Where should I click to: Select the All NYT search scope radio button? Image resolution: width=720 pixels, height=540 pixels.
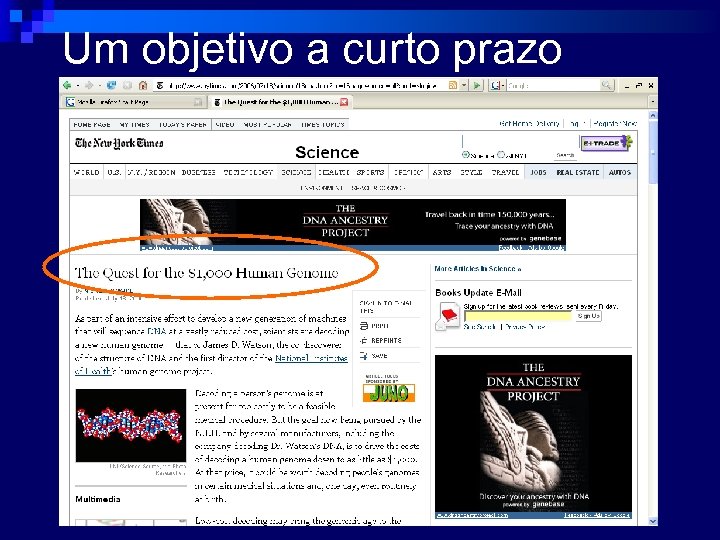click(x=501, y=155)
